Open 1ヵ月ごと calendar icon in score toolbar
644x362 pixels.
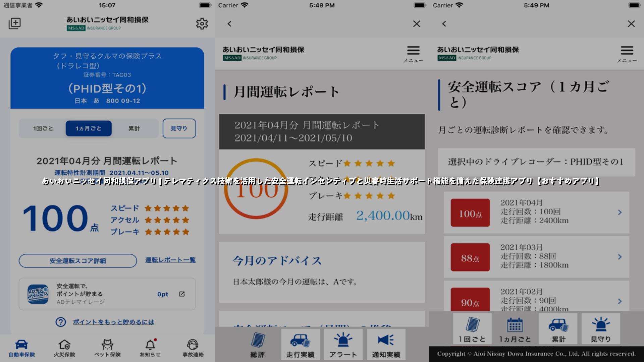pos(515,329)
